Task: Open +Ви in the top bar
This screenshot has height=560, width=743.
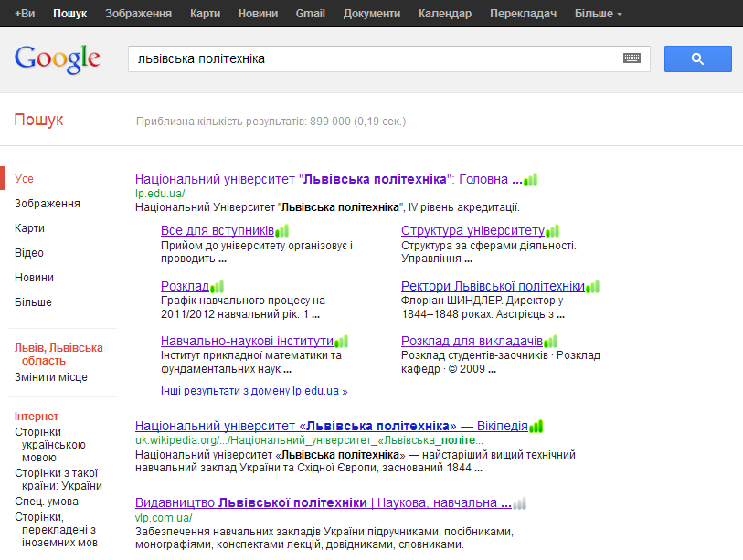Action: [25, 14]
